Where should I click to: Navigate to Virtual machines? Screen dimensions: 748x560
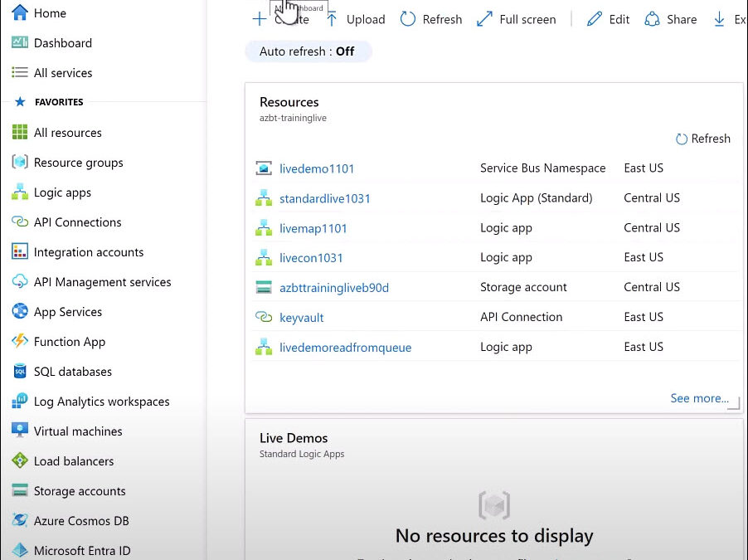[x=78, y=431]
